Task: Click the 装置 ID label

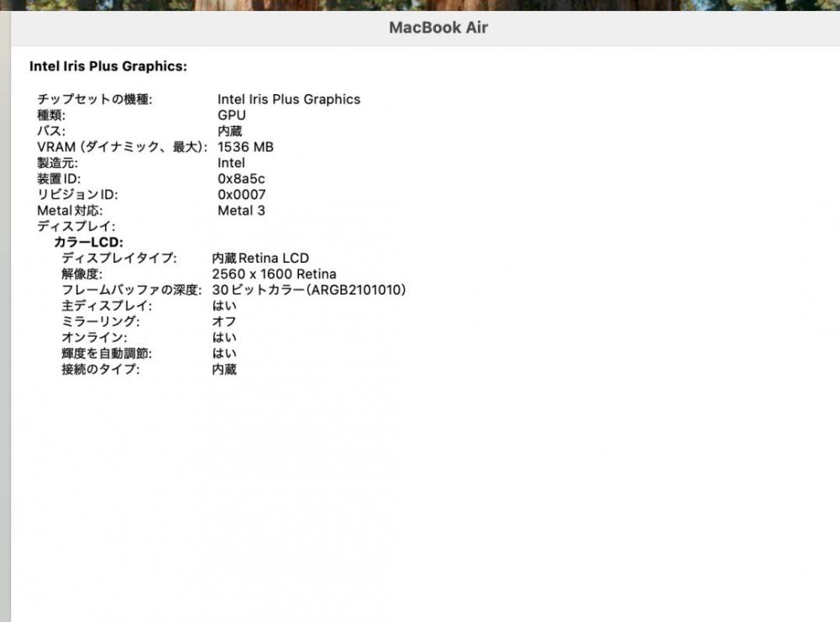Action: tap(59, 179)
